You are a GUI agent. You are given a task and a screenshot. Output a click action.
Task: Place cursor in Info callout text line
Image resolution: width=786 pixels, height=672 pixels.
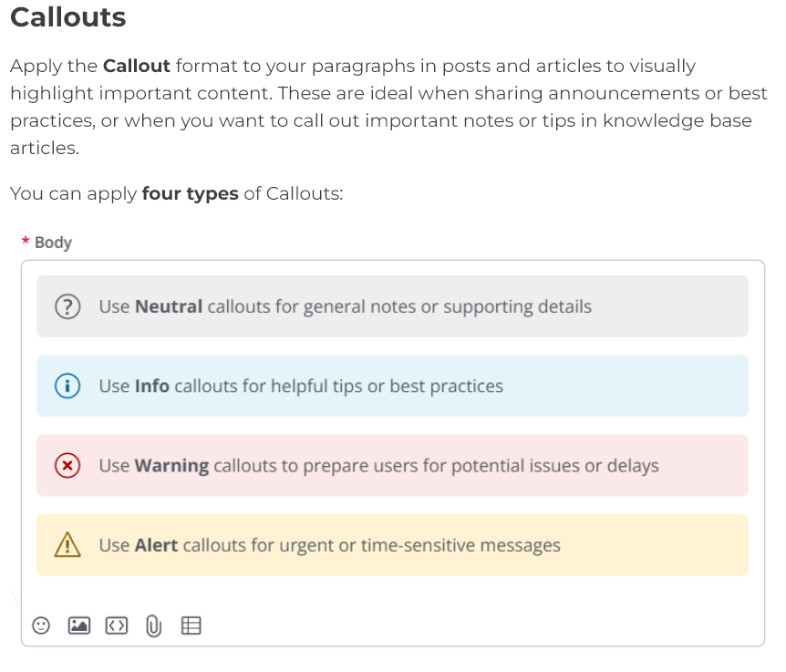pyautogui.click(x=301, y=386)
